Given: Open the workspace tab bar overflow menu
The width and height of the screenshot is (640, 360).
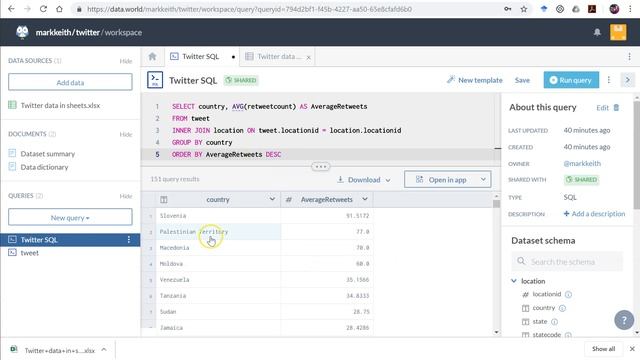Looking at the screenshot, I should (x=629, y=57).
